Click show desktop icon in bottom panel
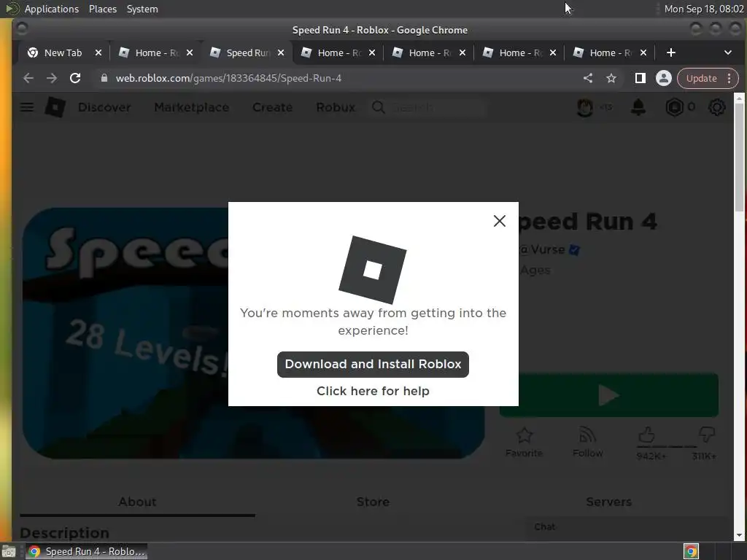 click(9, 551)
